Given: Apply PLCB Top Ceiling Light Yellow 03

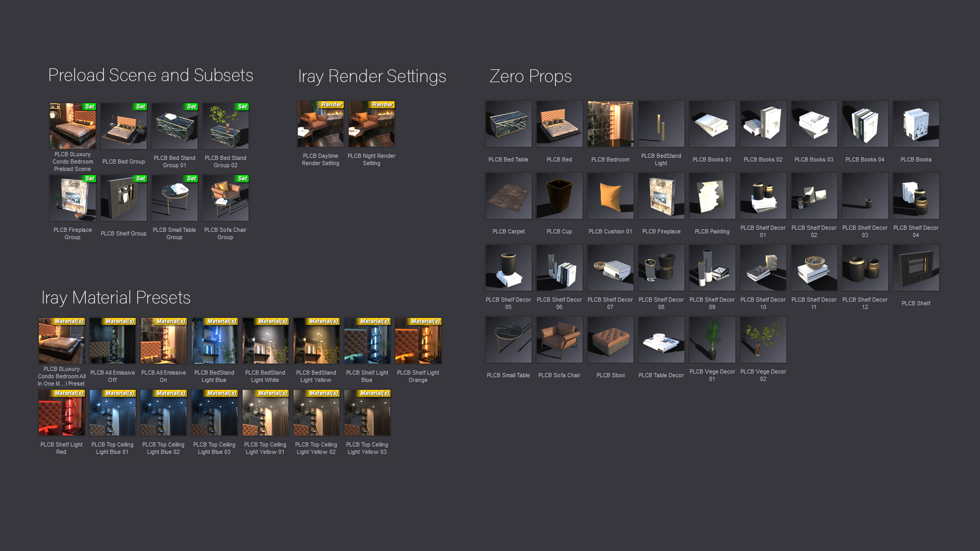Looking at the screenshot, I should coord(367,413).
